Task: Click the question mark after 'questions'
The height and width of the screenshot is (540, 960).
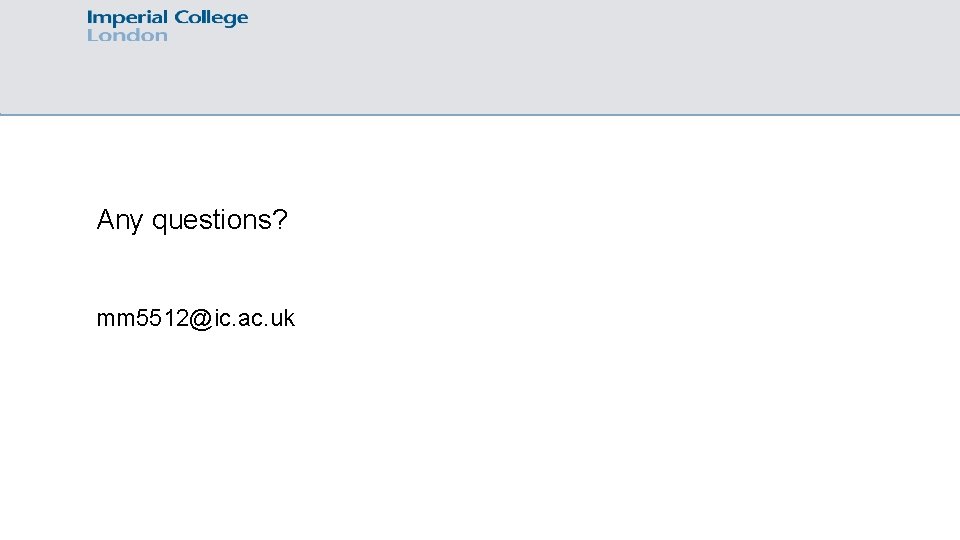Action: (279, 219)
